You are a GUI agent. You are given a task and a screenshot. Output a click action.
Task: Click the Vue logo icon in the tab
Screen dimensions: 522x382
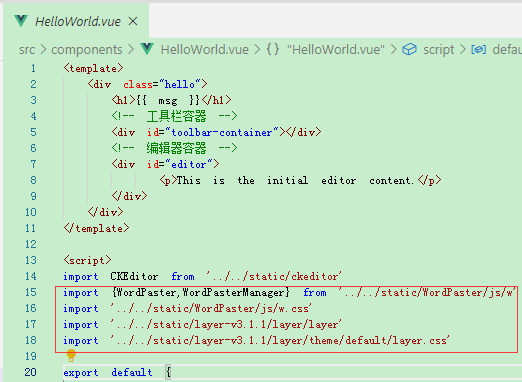pos(21,21)
